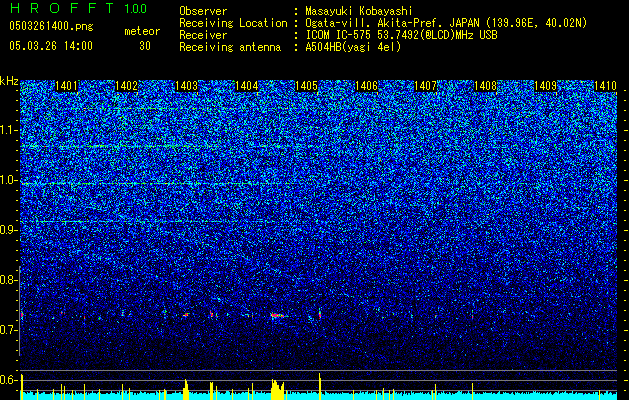Click the 'meteor' label

(x=142, y=31)
